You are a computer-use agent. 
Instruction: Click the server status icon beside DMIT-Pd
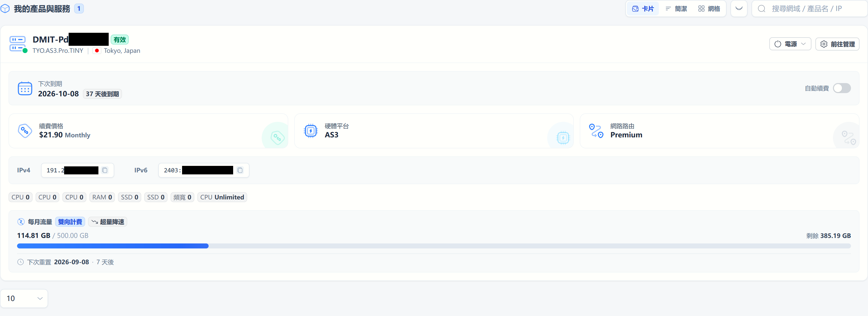click(x=18, y=44)
